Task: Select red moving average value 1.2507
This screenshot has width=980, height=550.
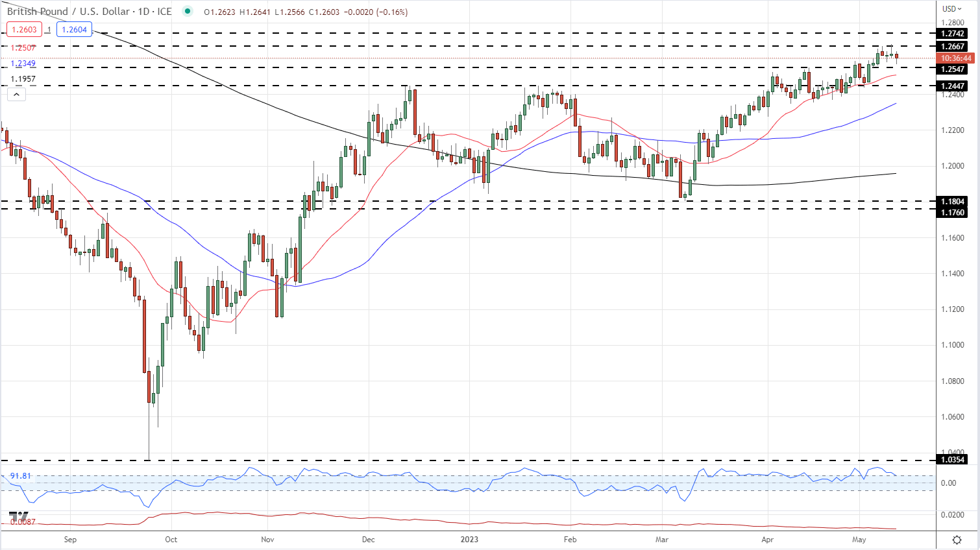Action: (x=23, y=48)
